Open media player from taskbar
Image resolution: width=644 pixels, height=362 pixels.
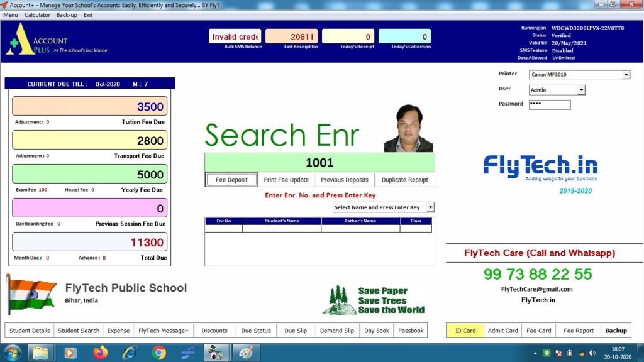point(70,353)
